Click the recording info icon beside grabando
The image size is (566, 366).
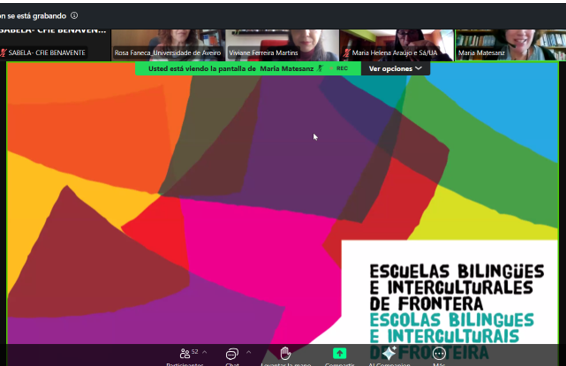pos(74,16)
